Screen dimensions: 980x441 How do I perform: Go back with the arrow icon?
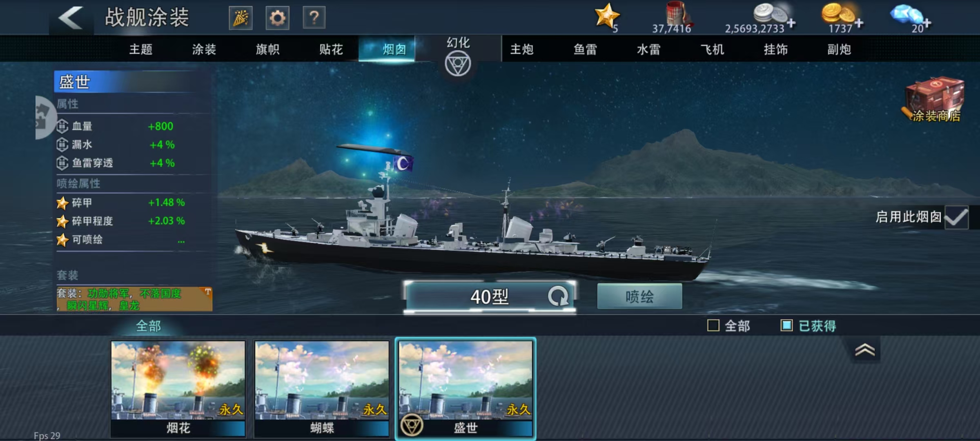tap(71, 18)
